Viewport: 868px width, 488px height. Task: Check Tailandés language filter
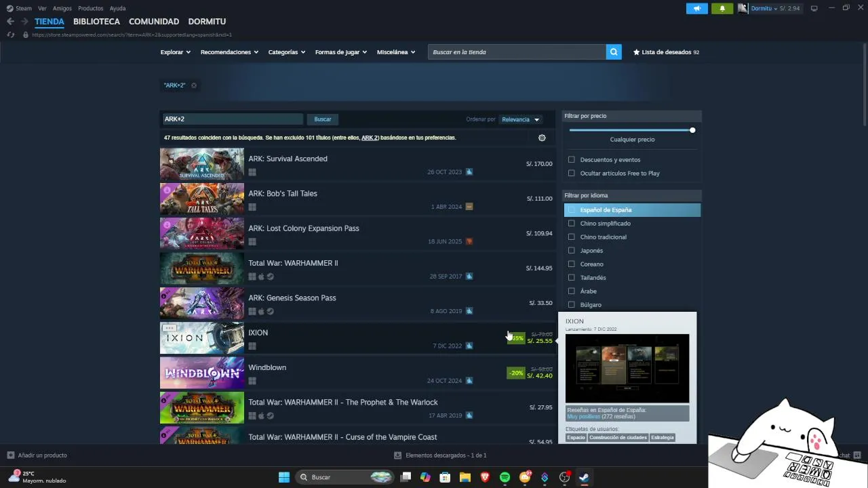point(572,278)
